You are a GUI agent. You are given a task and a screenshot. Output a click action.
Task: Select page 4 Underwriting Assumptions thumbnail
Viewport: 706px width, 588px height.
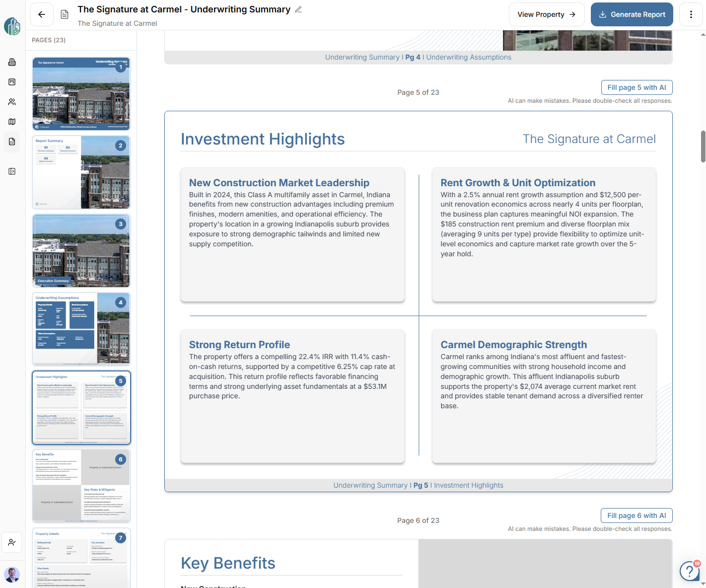point(81,329)
